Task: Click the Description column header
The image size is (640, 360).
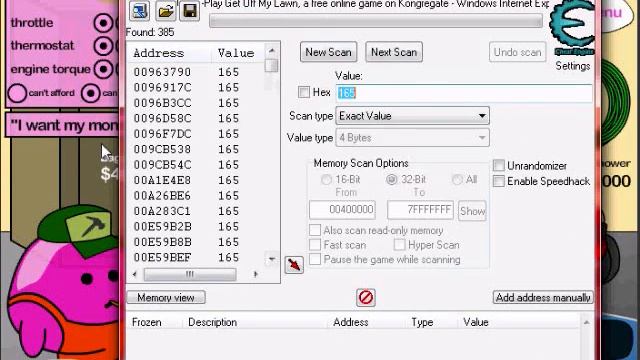Action: pos(213,322)
